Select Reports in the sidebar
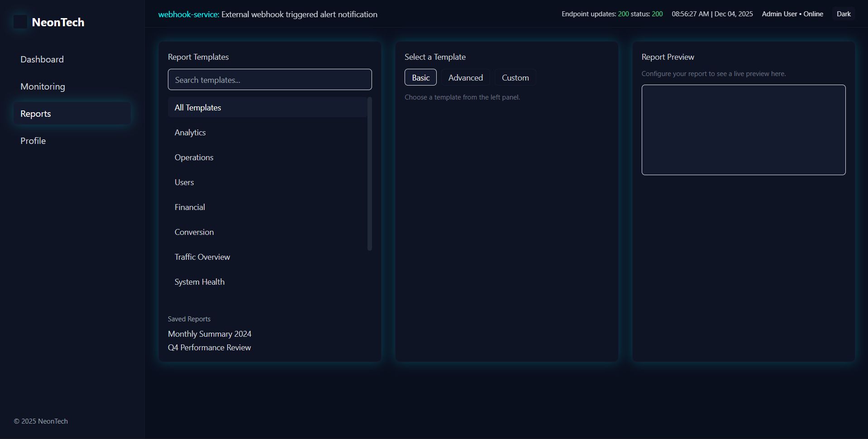Viewport: 868px width, 439px height. click(x=72, y=114)
